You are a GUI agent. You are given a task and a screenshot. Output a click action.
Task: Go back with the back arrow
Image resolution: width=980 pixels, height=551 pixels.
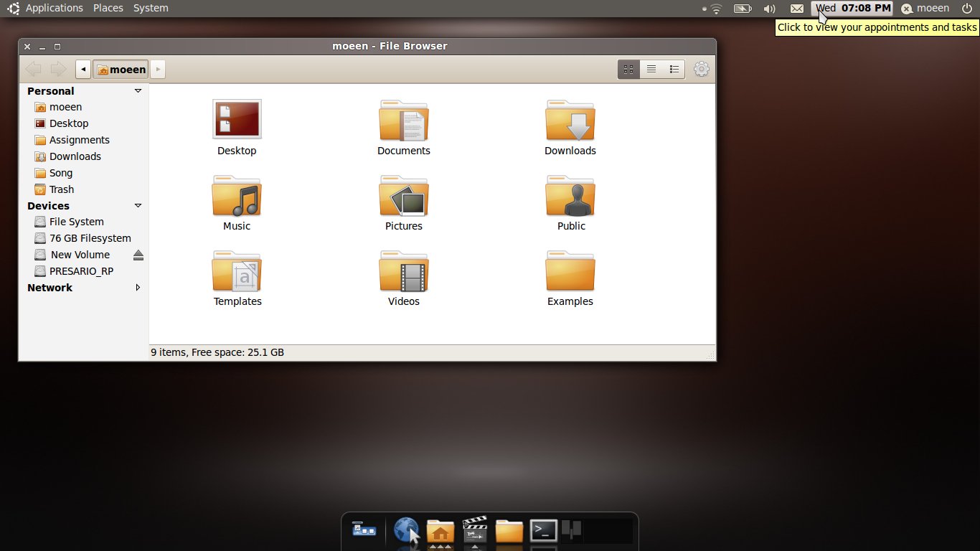pyautogui.click(x=33, y=69)
